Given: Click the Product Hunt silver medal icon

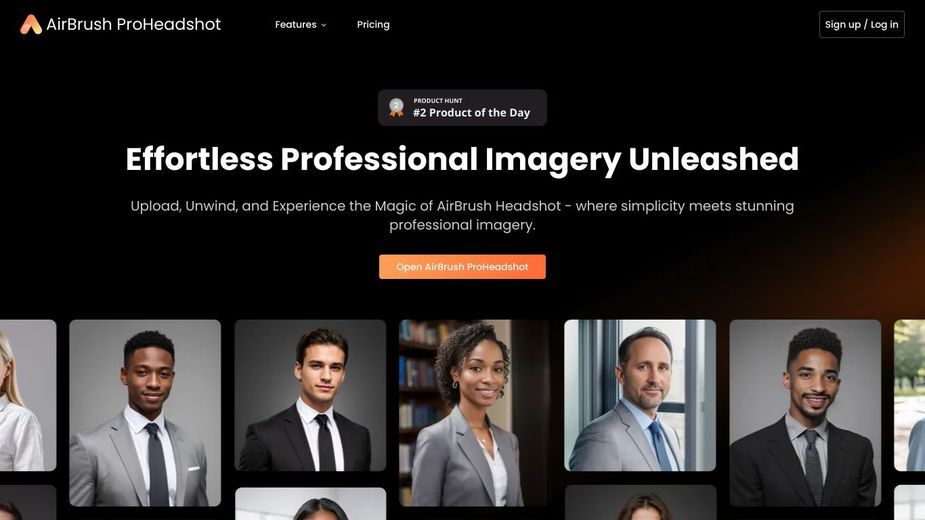Looking at the screenshot, I should pyautogui.click(x=396, y=107).
